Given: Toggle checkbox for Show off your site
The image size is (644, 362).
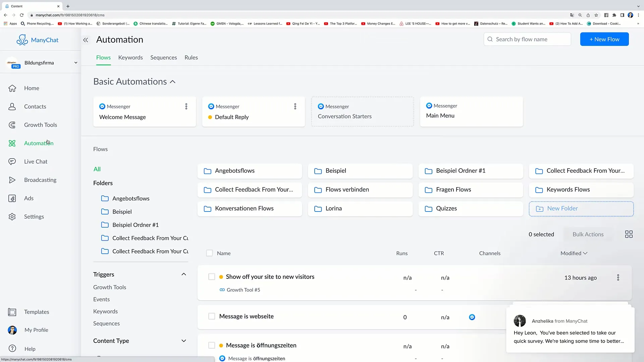Looking at the screenshot, I should pyautogui.click(x=211, y=277).
